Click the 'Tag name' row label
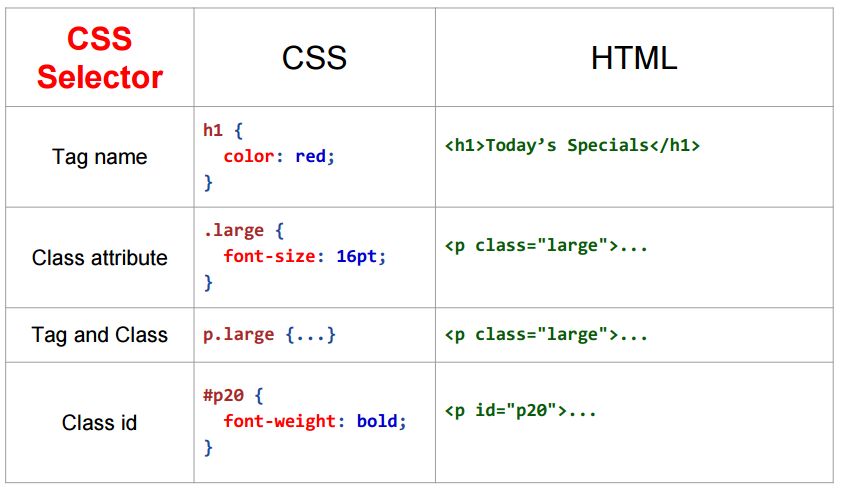The image size is (844, 490). pos(100,157)
